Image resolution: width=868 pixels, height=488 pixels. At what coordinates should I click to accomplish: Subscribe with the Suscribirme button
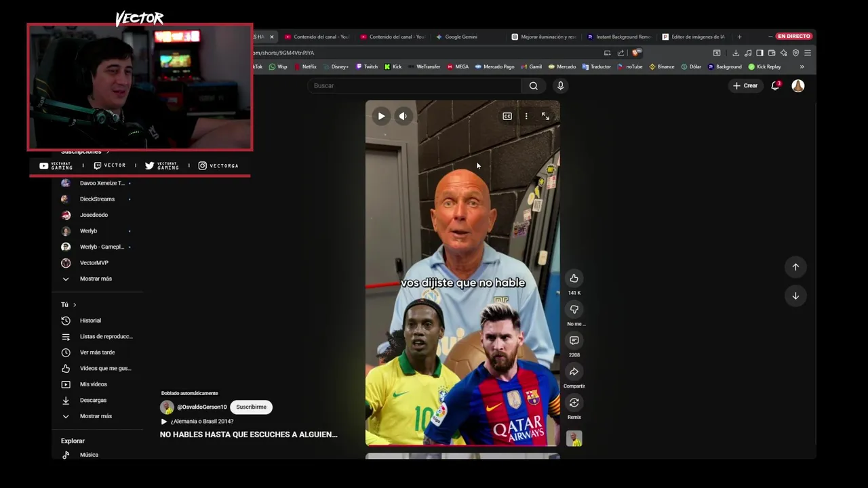[251, 407]
